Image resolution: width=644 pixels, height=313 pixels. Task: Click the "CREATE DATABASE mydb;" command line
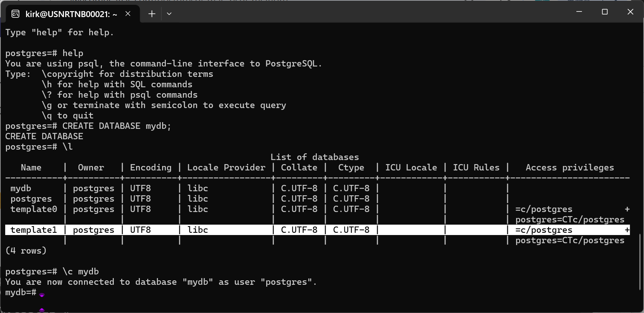click(x=116, y=126)
